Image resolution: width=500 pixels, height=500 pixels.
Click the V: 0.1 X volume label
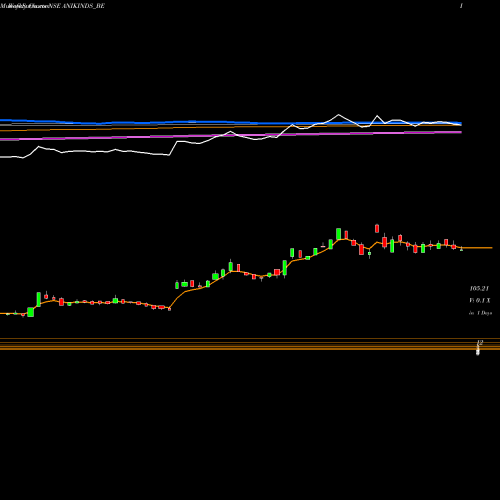(x=480, y=301)
